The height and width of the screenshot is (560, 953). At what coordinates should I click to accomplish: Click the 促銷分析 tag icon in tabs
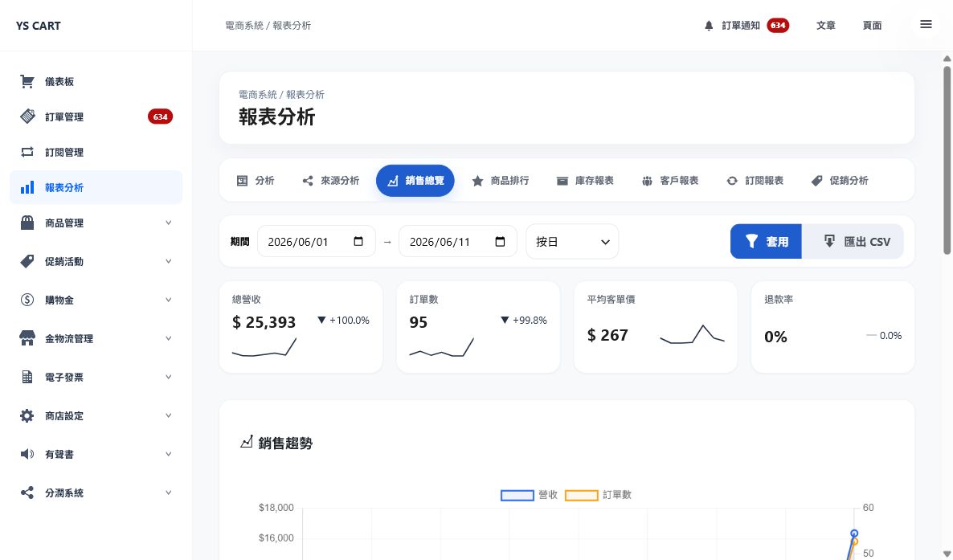(x=817, y=181)
